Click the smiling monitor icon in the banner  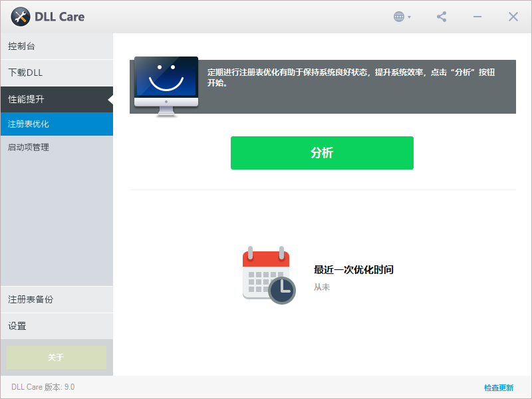[x=165, y=81]
